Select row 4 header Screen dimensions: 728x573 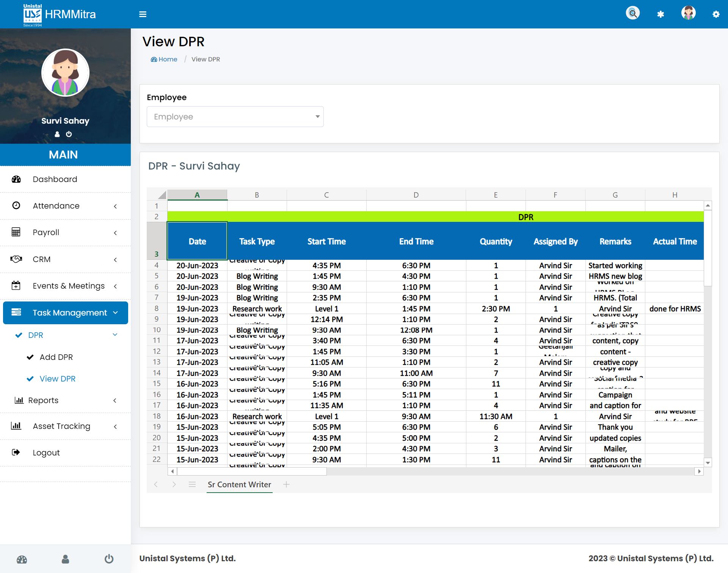(x=157, y=265)
